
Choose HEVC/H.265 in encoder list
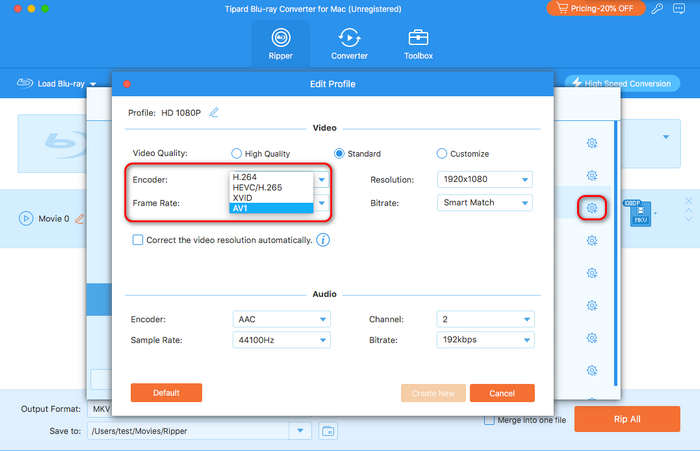(271, 188)
